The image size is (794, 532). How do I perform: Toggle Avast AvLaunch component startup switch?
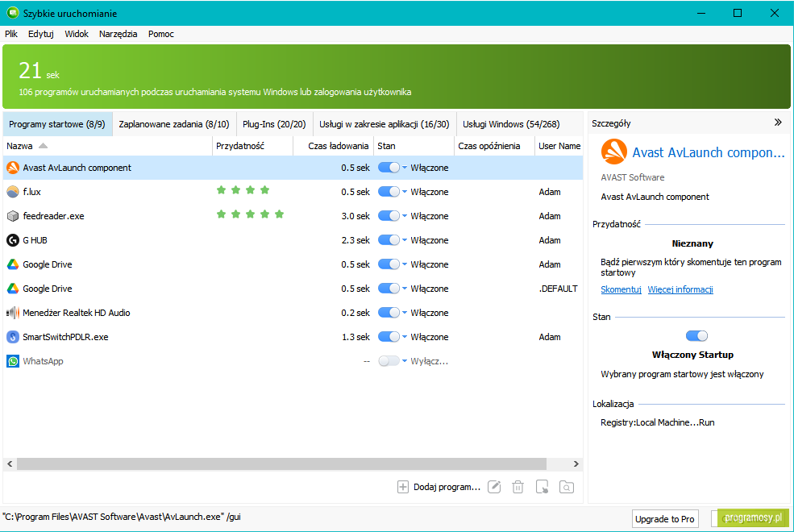[x=389, y=168]
